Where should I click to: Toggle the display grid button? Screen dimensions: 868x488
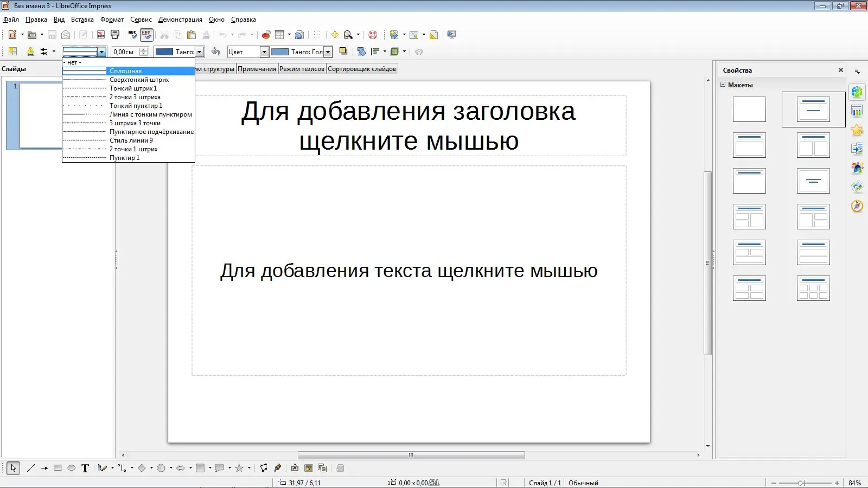[x=317, y=35]
